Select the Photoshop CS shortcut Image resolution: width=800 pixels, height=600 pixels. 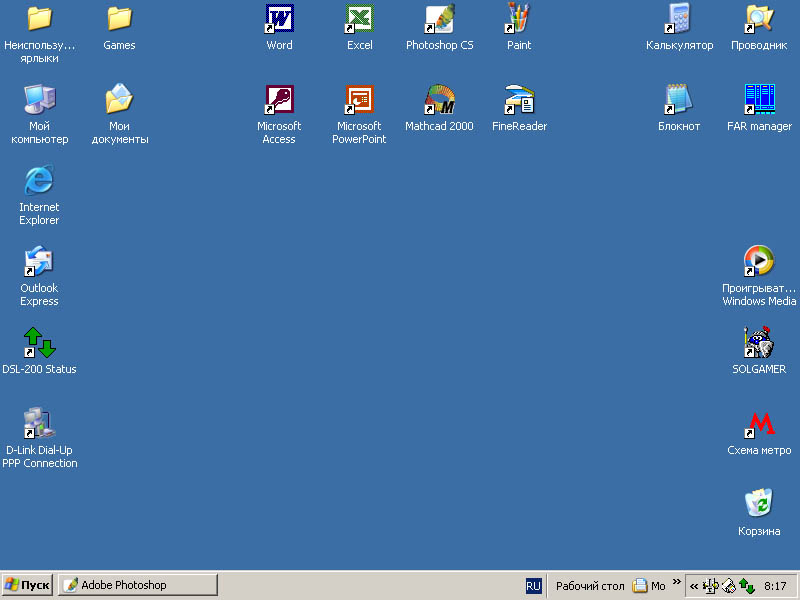point(439,19)
